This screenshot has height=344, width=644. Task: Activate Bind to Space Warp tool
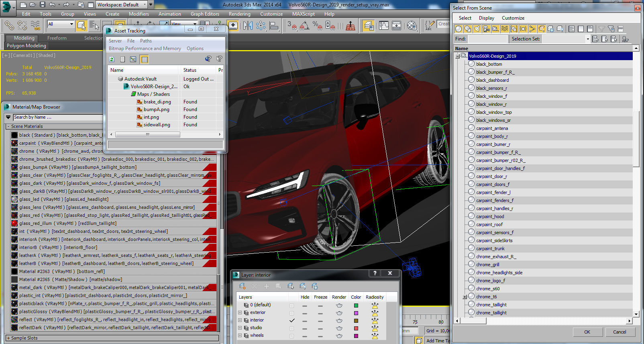(35, 26)
